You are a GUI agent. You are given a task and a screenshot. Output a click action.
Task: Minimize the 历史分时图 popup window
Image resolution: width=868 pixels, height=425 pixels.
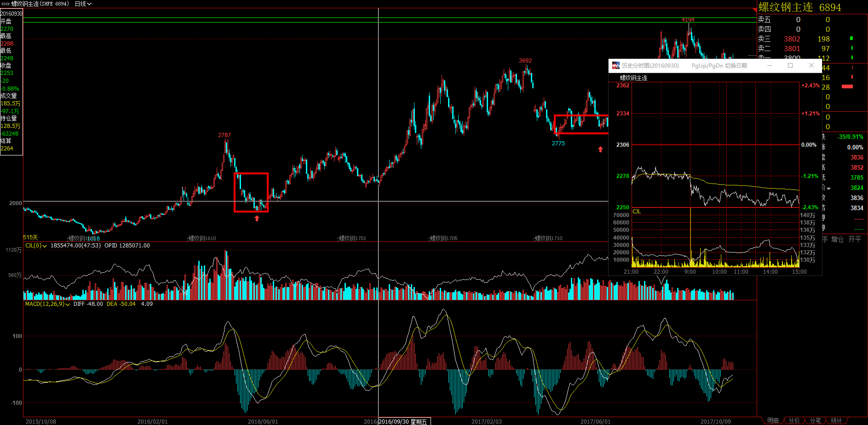pyautogui.click(x=769, y=66)
